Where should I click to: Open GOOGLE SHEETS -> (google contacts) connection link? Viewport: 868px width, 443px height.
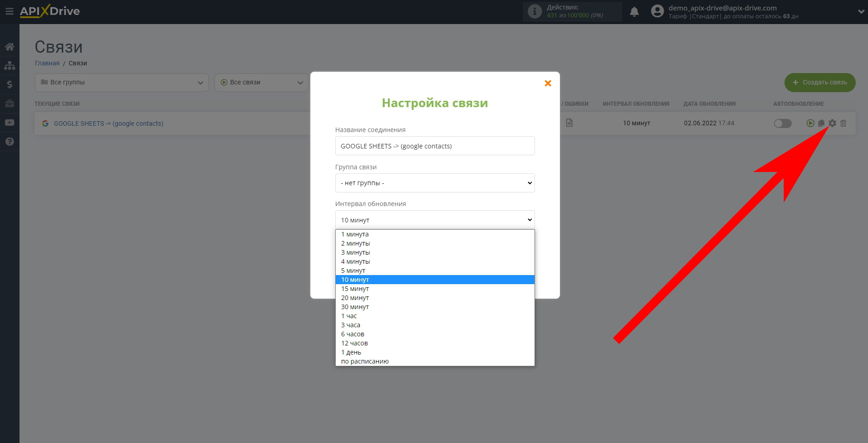[108, 123]
